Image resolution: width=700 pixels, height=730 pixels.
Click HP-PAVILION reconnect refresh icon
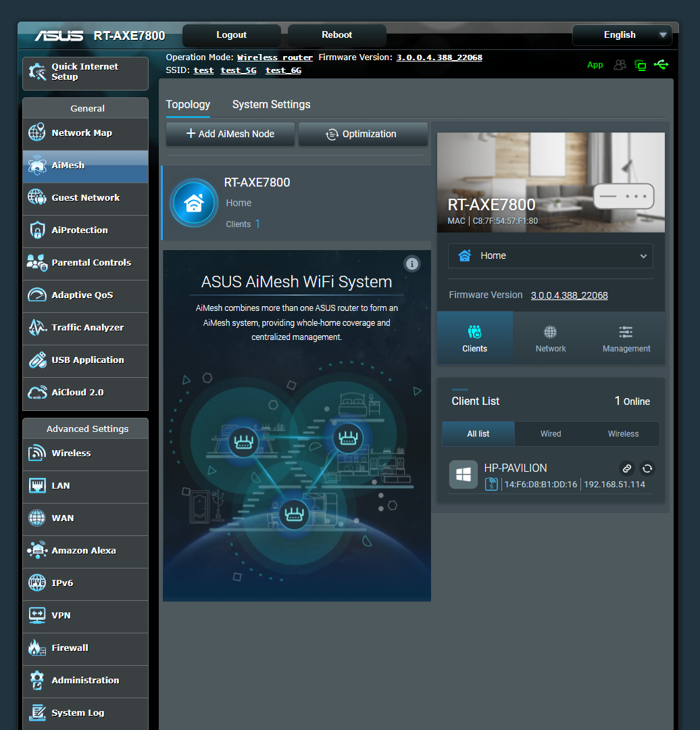point(647,468)
